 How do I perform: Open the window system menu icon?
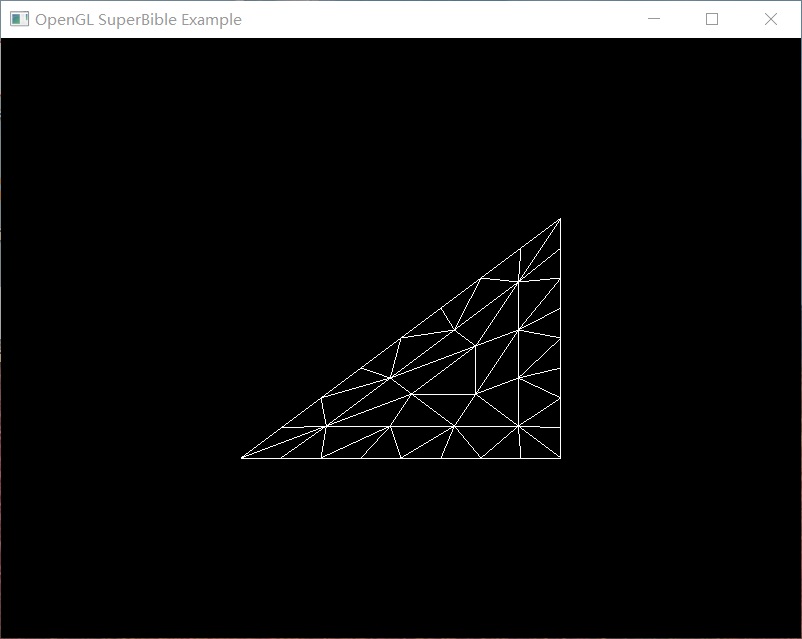pyautogui.click(x=19, y=19)
